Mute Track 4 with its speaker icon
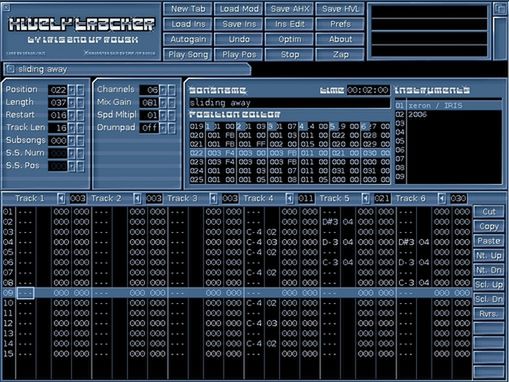The width and height of the screenshot is (509, 382). click(289, 199)
